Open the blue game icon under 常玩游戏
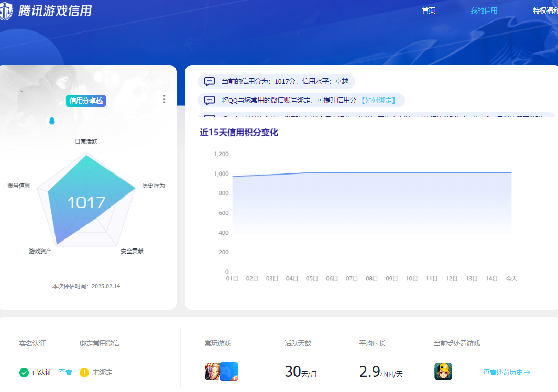 (229, 372)
